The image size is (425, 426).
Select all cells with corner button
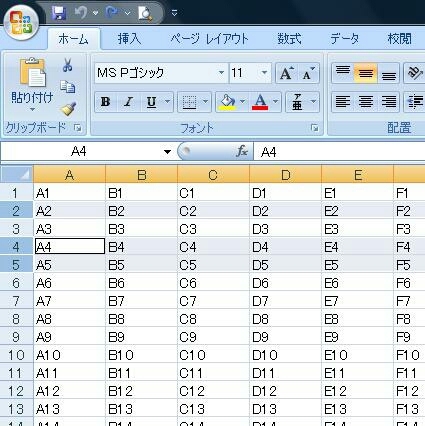click(x=17, y=174)
